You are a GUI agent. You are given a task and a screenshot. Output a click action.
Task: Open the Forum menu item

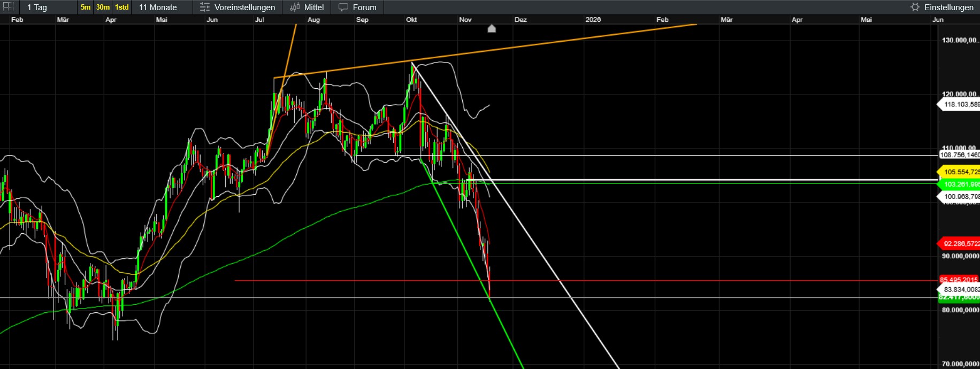(x=364, y=7)
